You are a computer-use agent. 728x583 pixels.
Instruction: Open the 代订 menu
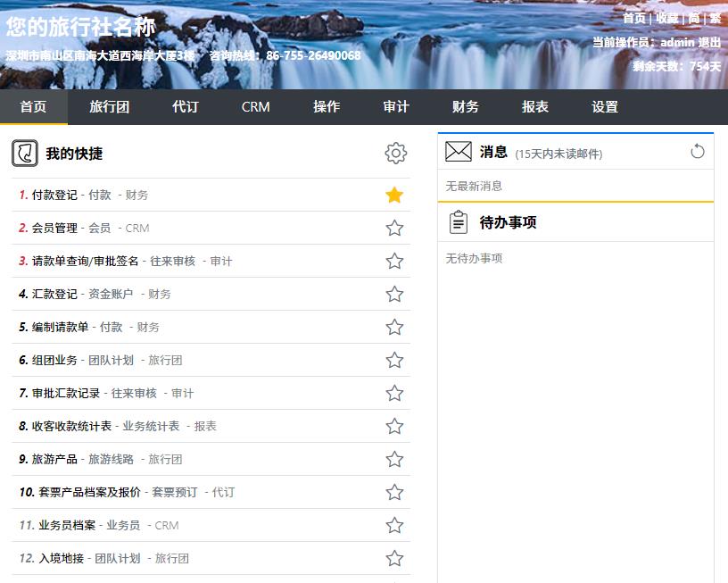click(186, 107)
